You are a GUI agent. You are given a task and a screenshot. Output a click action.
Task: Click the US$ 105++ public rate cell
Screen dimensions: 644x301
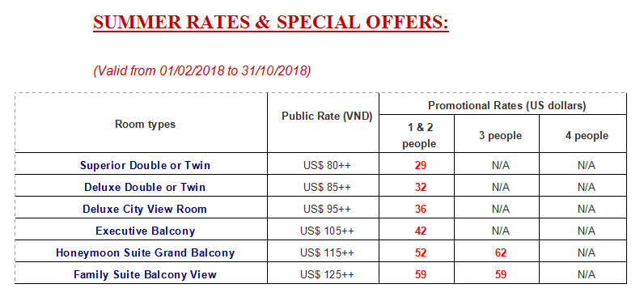327,231
